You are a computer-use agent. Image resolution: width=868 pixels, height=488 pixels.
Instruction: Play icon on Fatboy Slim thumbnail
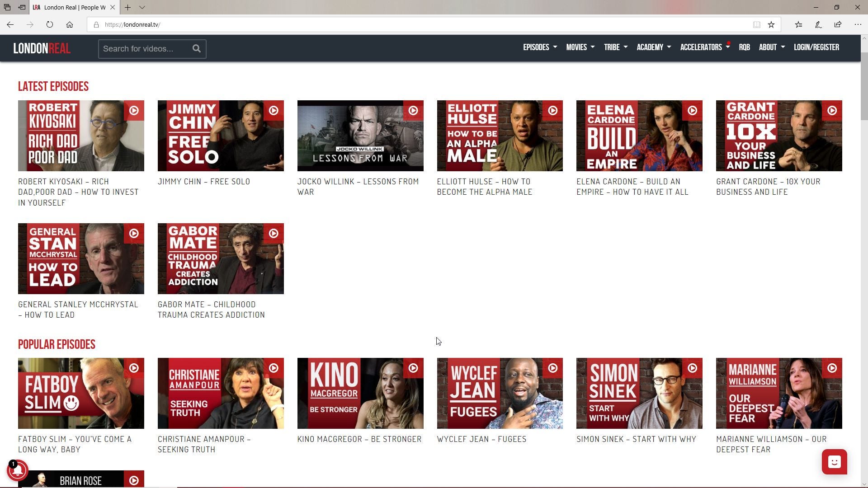click(134, 368)
